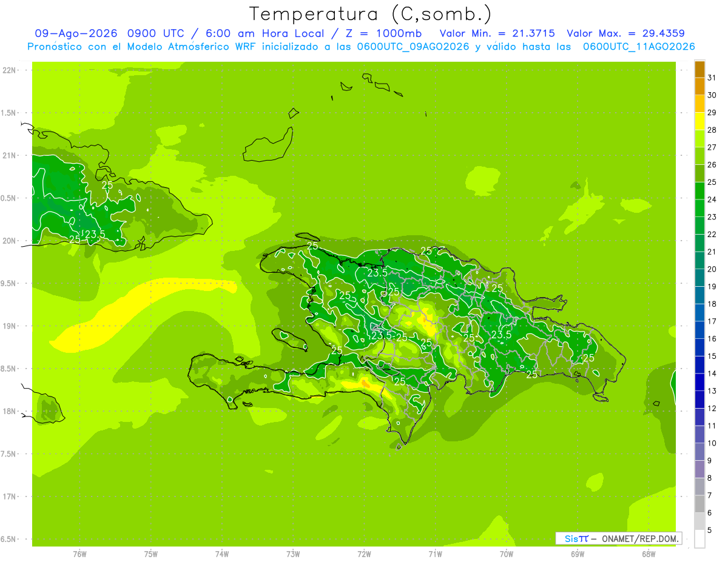Click the "73W" longitude label

click(x=293, y=554)
